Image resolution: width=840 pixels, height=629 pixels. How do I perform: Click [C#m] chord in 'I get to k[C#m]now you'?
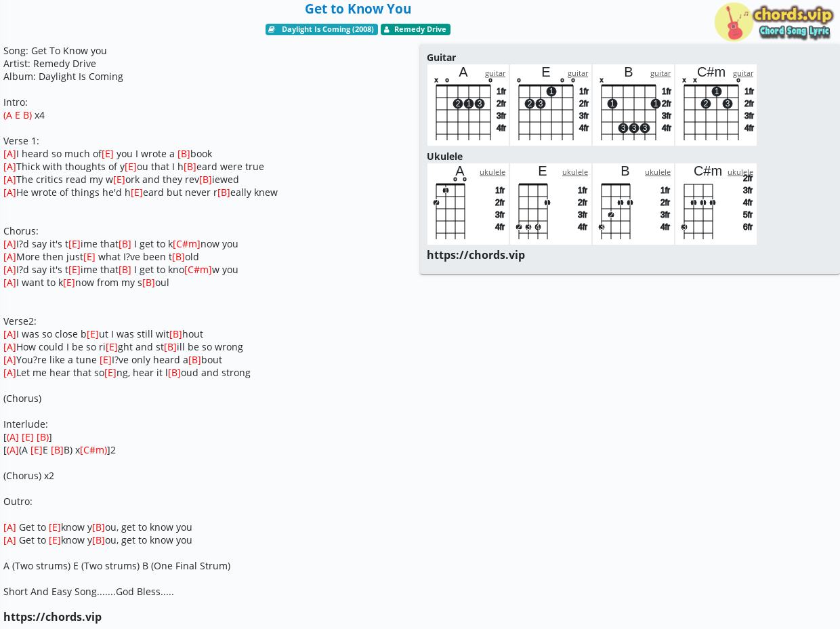[186, 244]
